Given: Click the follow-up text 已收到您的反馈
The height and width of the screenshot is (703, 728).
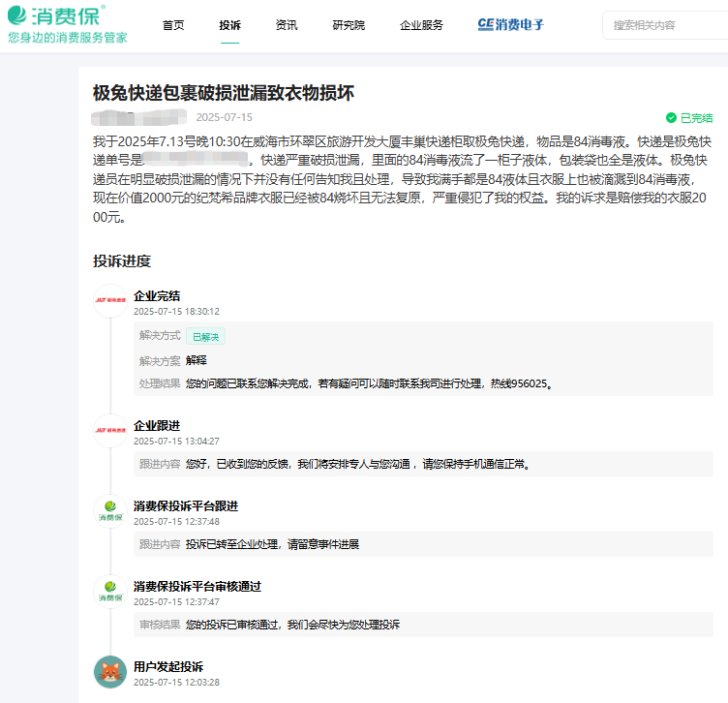Looking at the screenshot, I should pyautogui.click(x=255, y=464).
